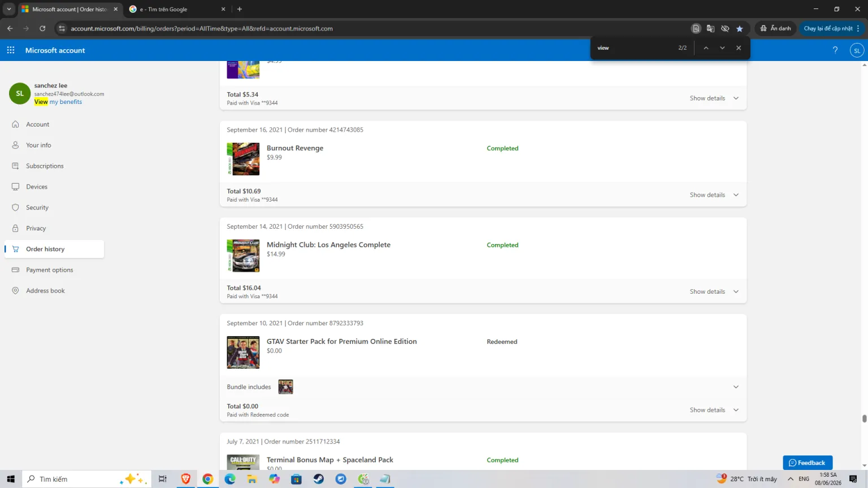Open the Feedback button

pos(808,463)
